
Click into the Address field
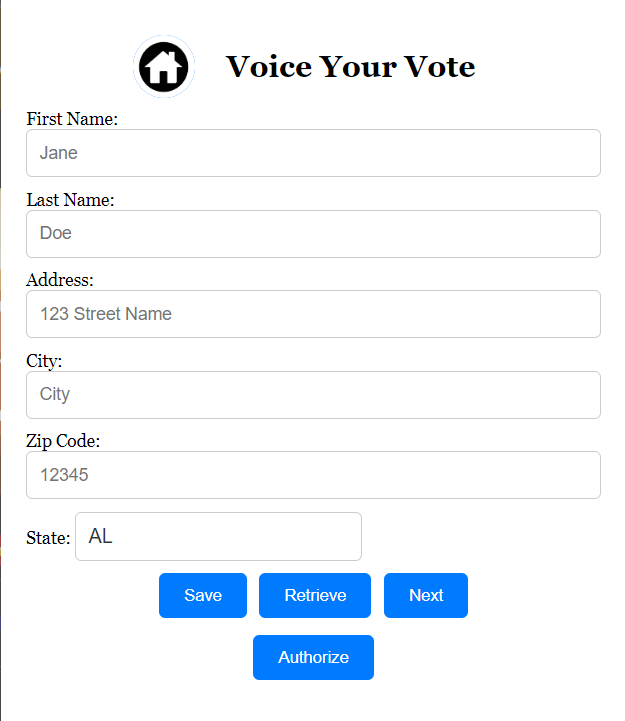[313, 314]
